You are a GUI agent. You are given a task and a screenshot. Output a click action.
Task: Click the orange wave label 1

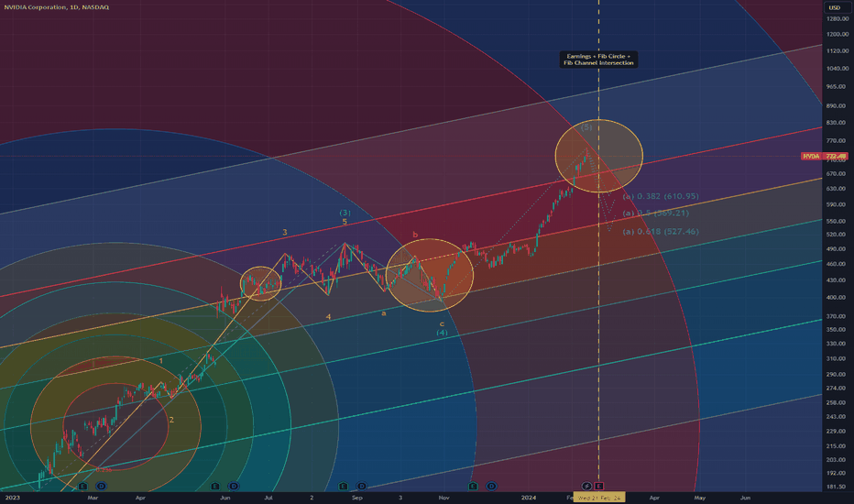click(160, 361)
